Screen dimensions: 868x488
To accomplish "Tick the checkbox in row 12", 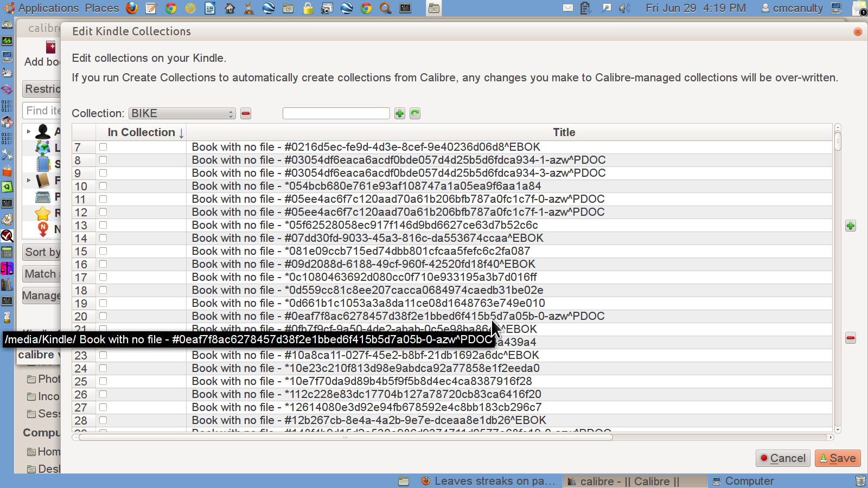I will [103, 212].
